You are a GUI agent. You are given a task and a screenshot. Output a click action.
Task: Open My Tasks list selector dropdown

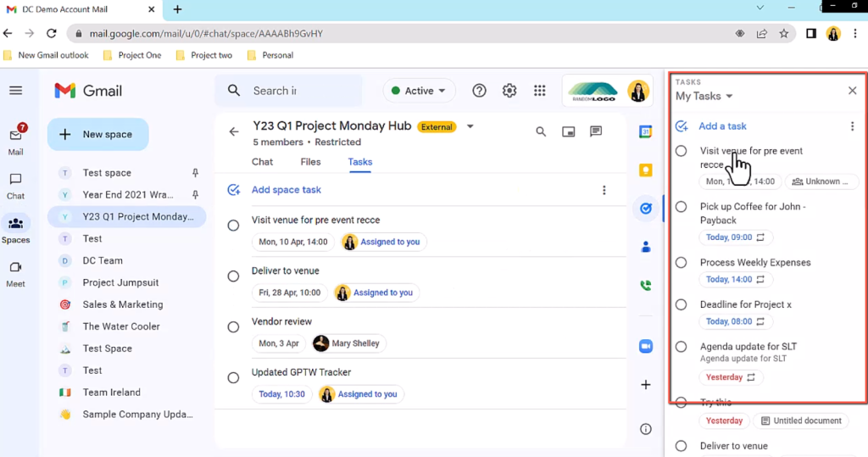704,96
